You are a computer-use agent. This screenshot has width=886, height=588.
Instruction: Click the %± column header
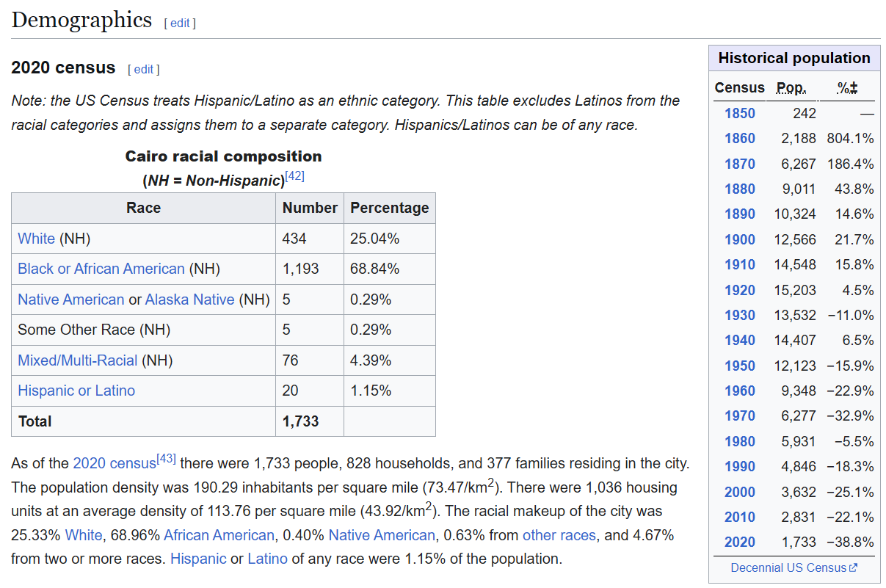(848, 87)
